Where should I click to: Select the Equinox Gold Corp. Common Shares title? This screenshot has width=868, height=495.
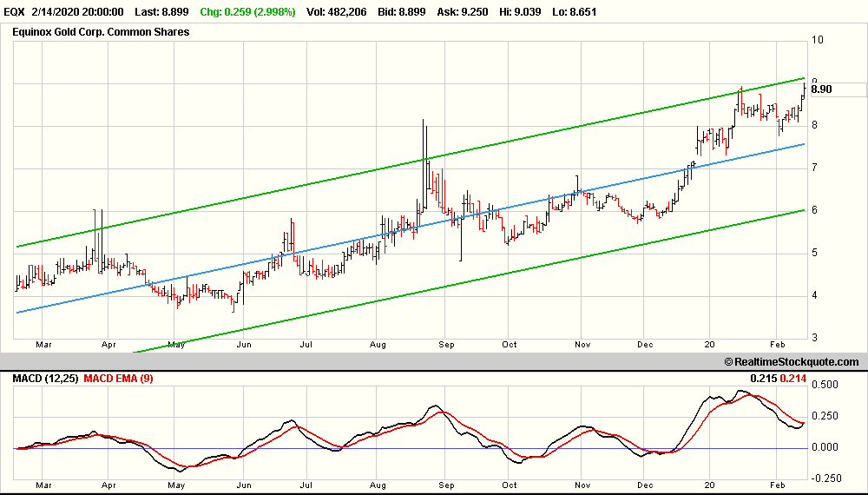click(101, 32)
